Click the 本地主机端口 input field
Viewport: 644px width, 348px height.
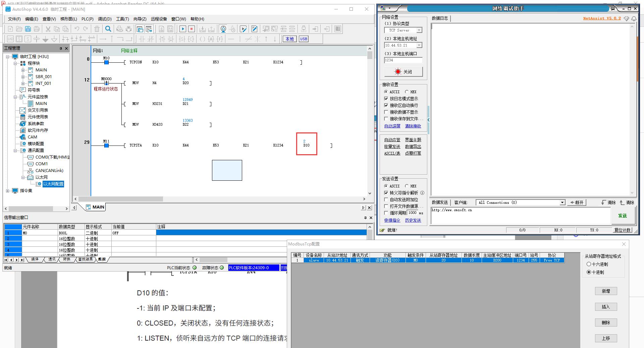point(403,60)
